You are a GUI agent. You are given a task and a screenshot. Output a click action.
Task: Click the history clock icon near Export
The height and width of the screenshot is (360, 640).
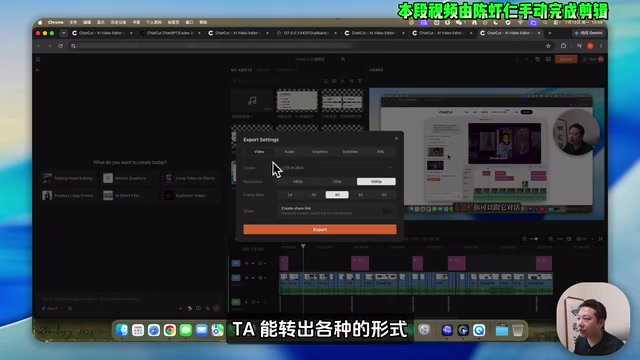537,60
